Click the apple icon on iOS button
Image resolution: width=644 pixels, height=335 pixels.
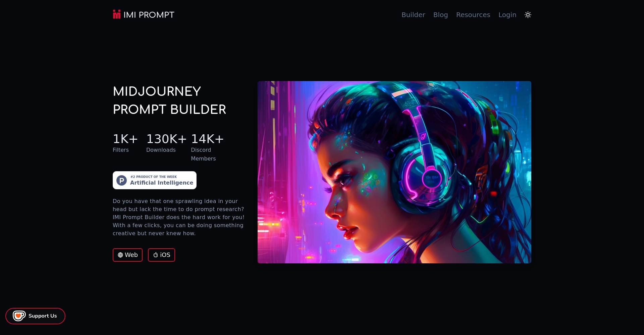156,255
